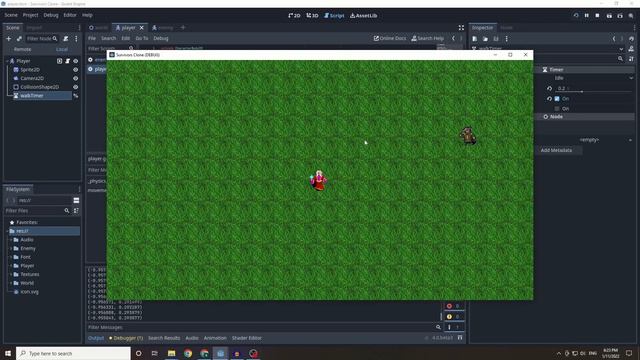Viewport: 640px width, 360px height.
Task: Open Player node scene-instance icon
Action: 60,61
